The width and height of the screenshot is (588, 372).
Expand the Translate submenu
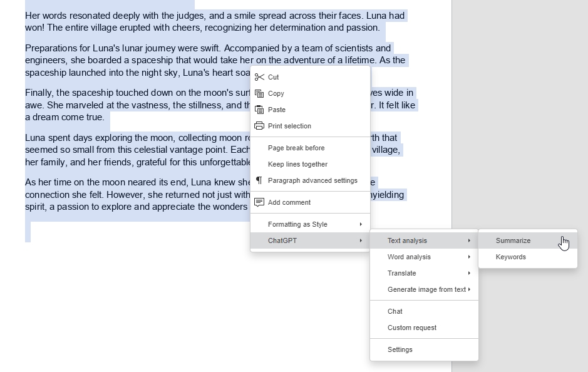click(x=401, y=273)
